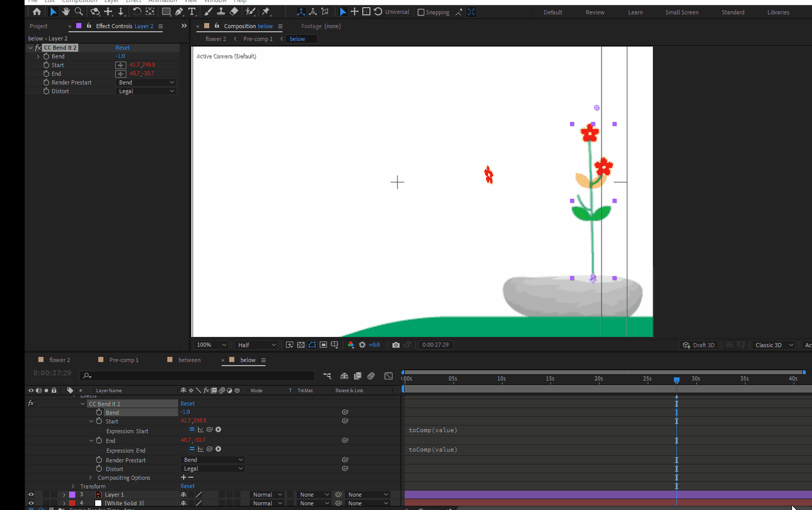Go to the Home screen icon
The height and width of the screenshot is (510, 812).
coord(37,11)
